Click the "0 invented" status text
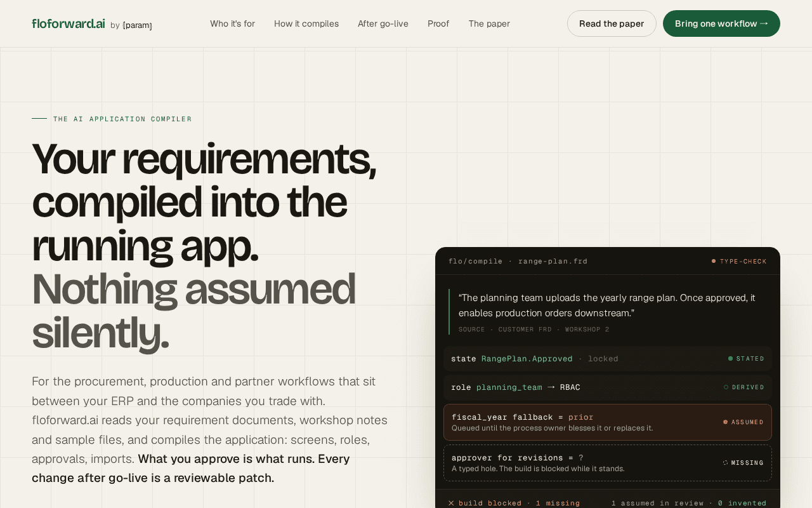Viewport: 812px width, 508px height. [742, 503]
